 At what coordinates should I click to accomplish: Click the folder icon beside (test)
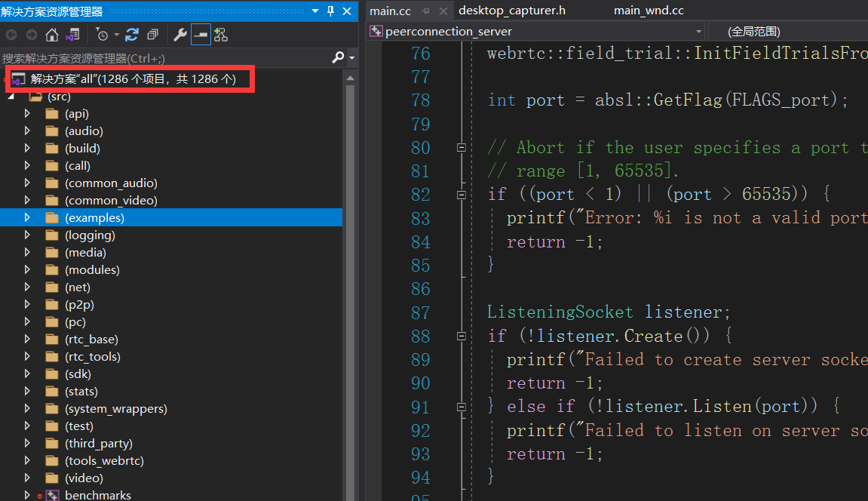pos(52,426)
